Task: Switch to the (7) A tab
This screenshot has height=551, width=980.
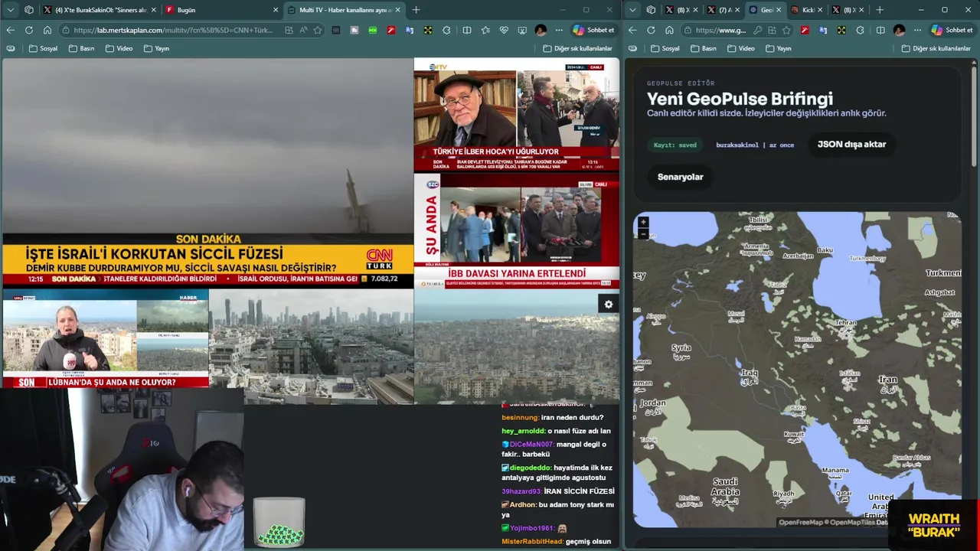Action: 724,10
